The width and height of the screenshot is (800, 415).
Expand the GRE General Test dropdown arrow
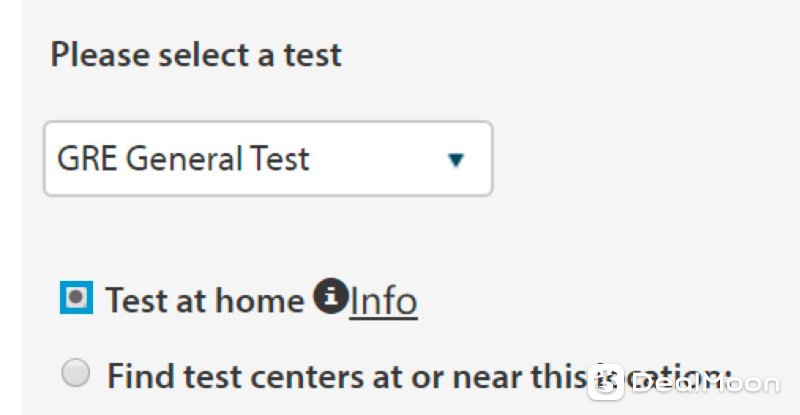pos(456,160)
